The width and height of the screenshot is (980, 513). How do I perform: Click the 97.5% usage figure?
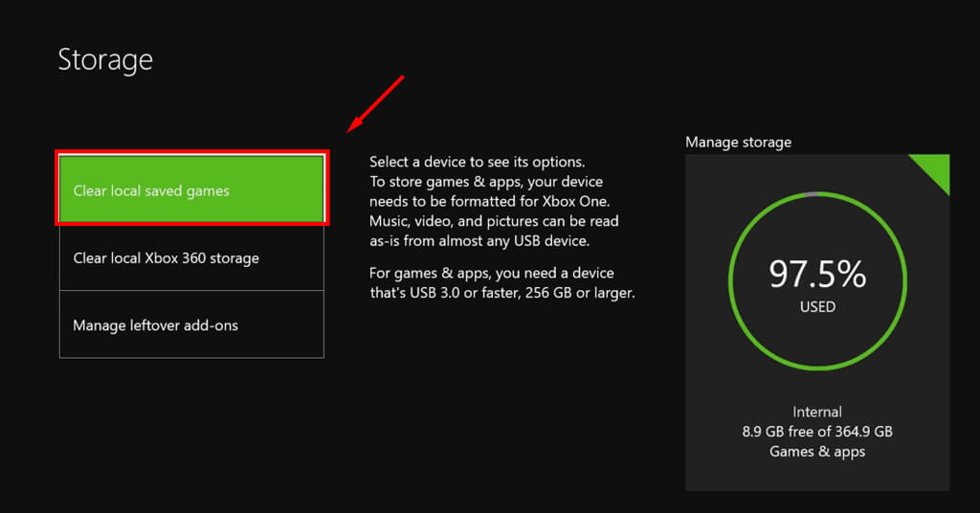pyautogui.click(x=817, y=275)
